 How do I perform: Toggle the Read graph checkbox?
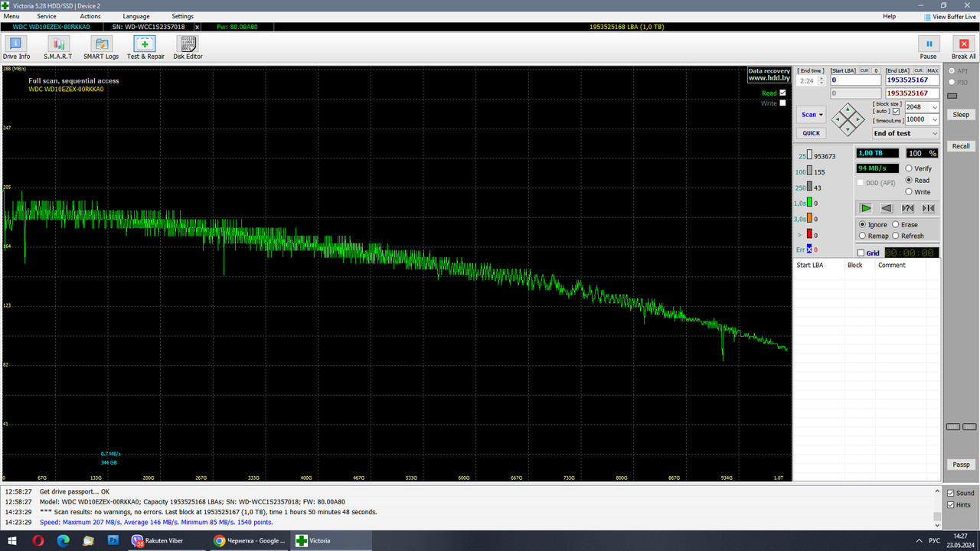click(x=782, y=93)
